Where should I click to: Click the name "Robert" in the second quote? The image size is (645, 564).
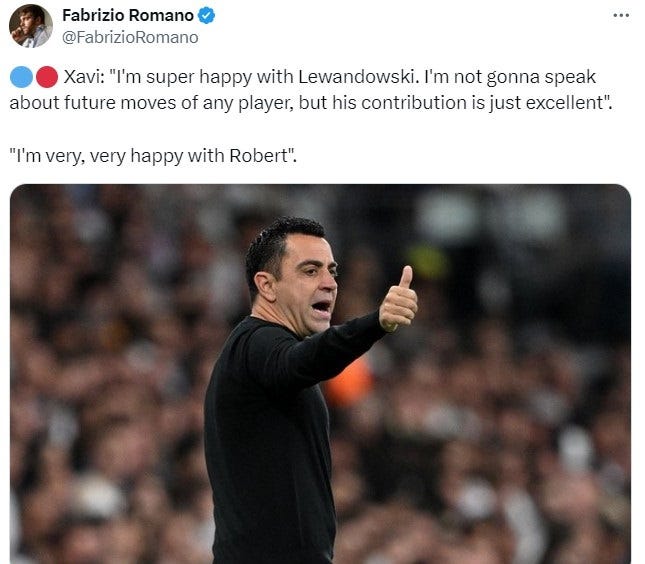[x=258, y=156]
